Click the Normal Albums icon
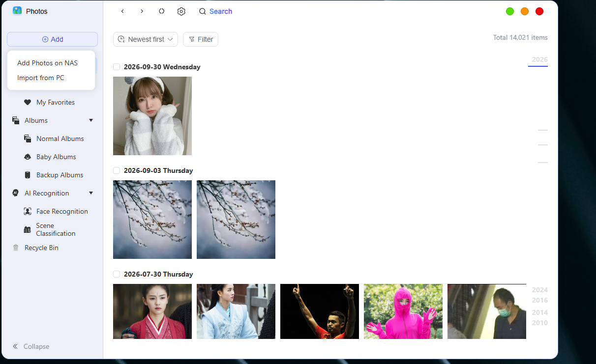Viewport: 596px width, 364px height. [x=28, y=139]
